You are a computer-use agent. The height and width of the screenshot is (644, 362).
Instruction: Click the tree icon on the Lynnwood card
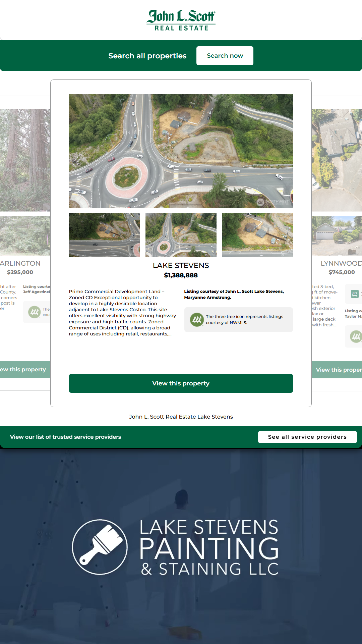click(x=356, y=336)
